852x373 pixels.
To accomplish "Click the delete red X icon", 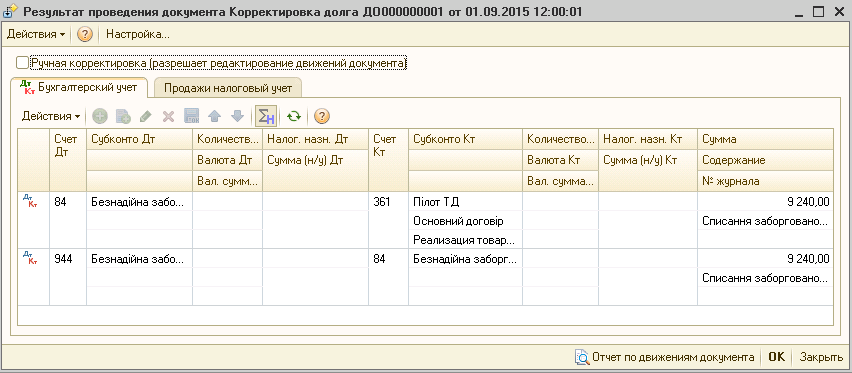I will coord(168,116).
